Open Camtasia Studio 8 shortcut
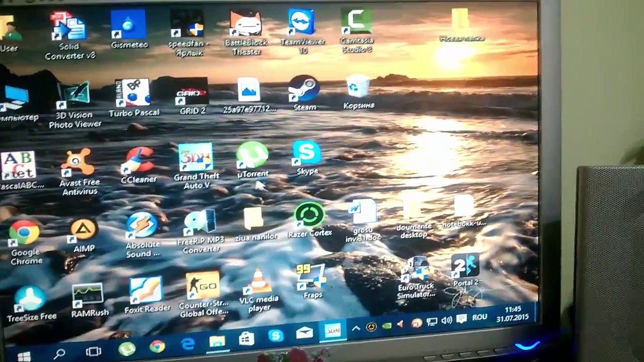 pos(356,30)
